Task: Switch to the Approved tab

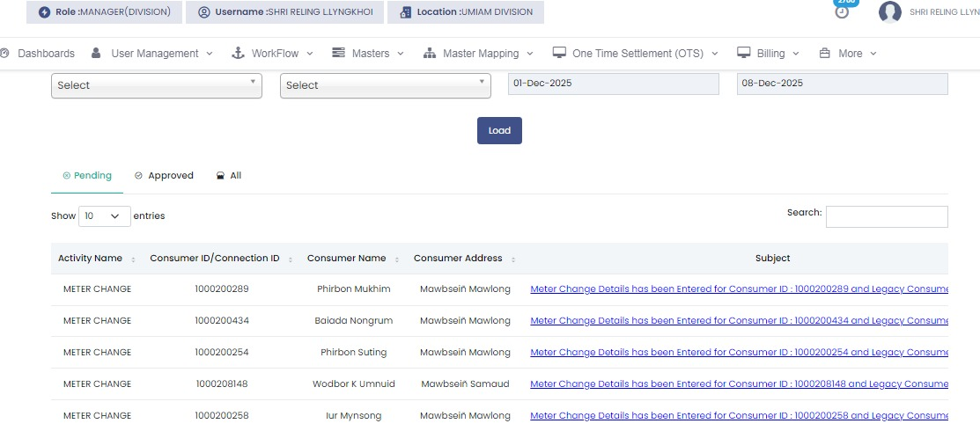Action: [164, 176]
